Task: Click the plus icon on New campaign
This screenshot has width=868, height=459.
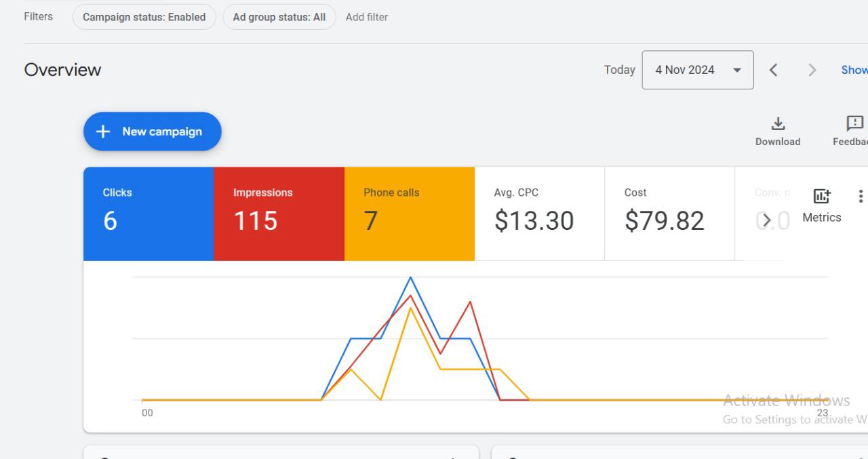Action: click(x=103, y=132)
